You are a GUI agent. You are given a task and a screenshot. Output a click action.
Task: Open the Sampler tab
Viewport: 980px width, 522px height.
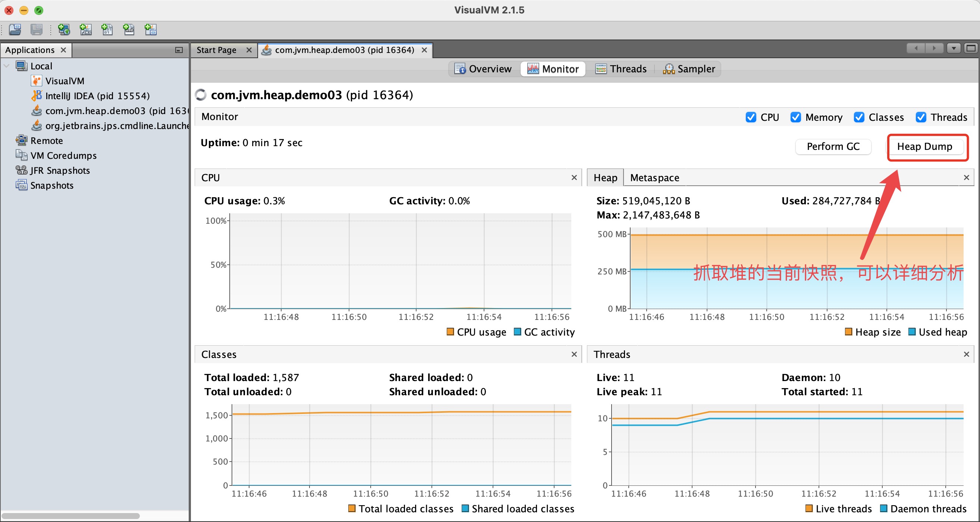pos(689,69)
